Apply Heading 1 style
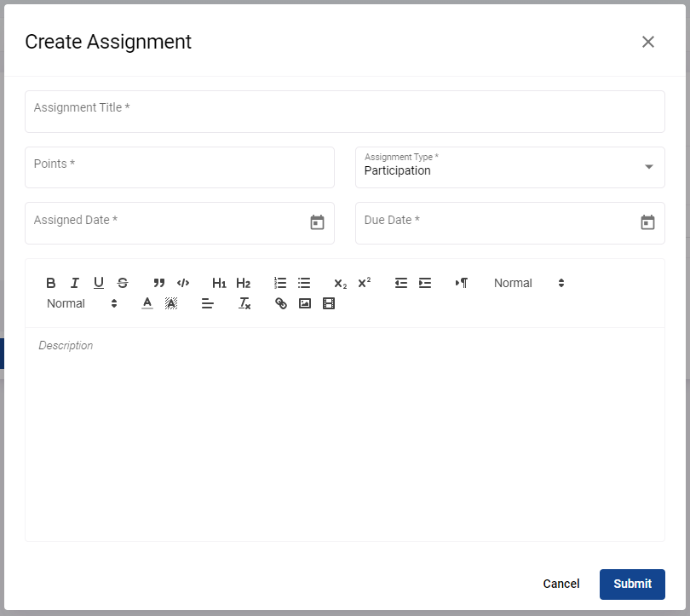Image resolution: width=690 pixels, height=616 pixels. pos(219,283)
